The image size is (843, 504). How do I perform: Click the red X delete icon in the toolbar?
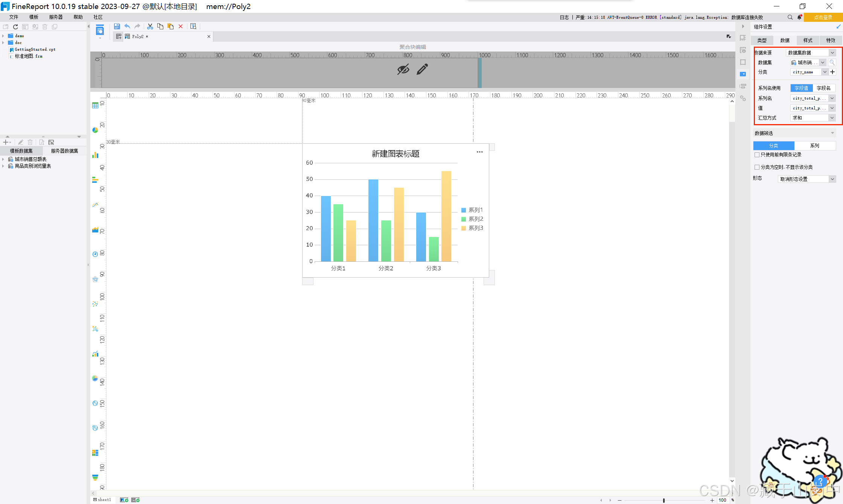point(181,26)
